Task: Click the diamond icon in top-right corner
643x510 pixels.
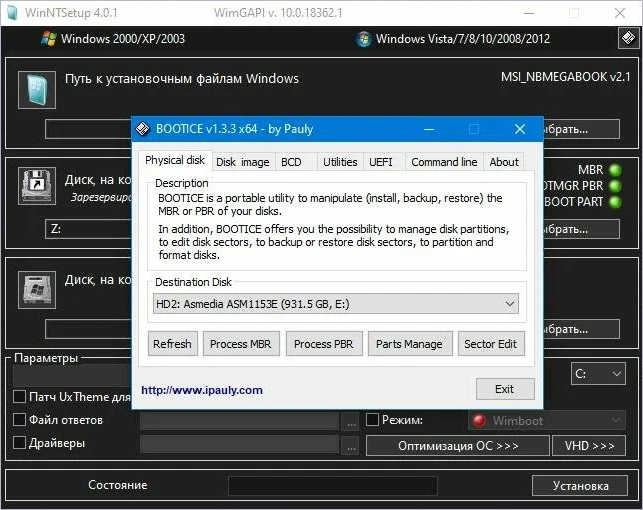Action: tap(627, 39)
